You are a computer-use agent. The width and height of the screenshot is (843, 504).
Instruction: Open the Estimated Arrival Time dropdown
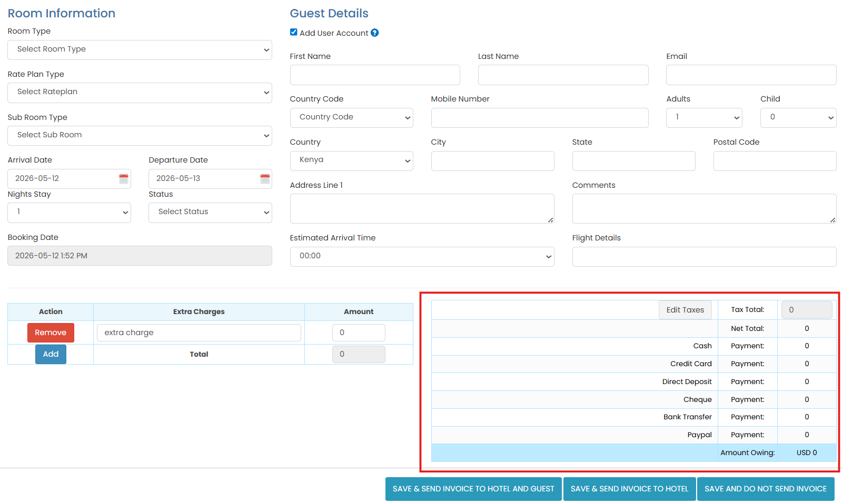click(422, 257)
